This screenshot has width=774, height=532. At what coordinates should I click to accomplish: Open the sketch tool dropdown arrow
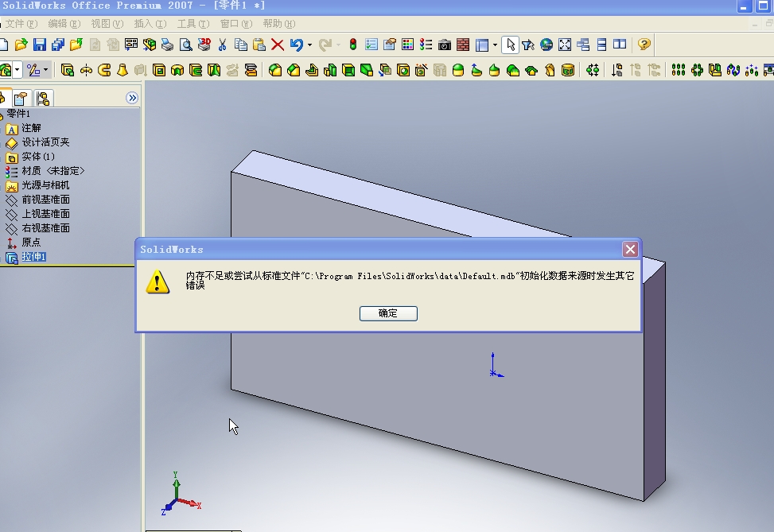point(45,70)
